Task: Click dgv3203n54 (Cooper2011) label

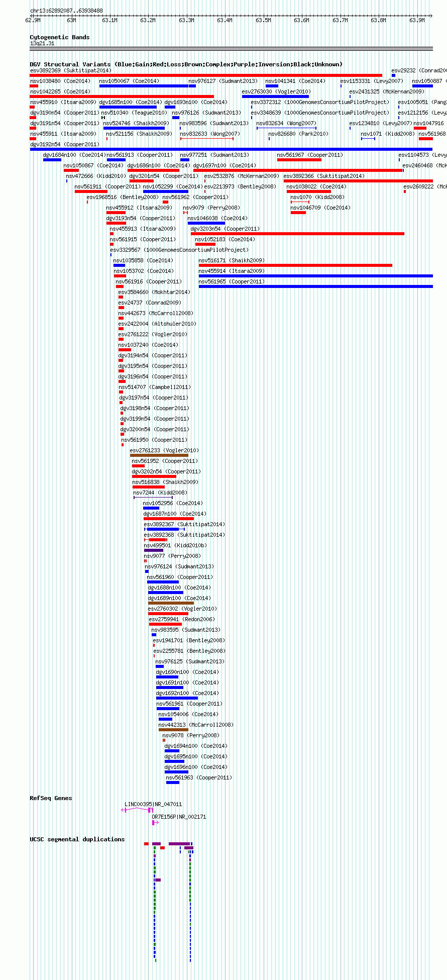Action: click(x=225, y=229)
